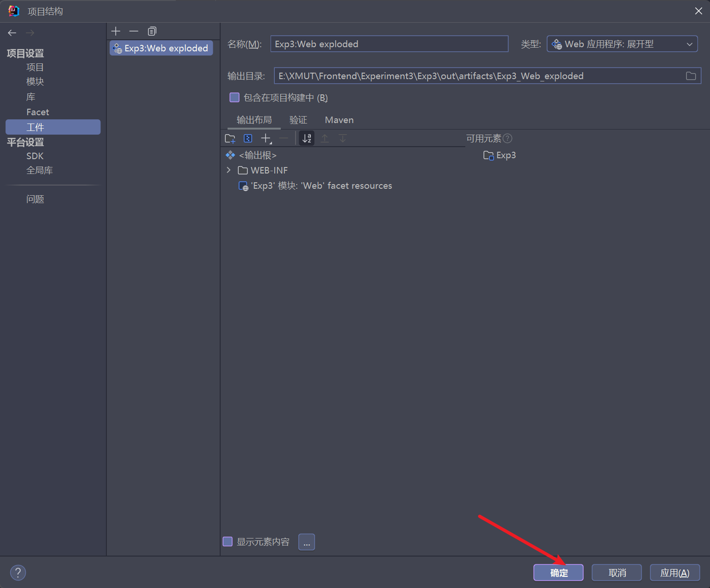Viewport: 710px width, 588px height.
Task: Open help for 可用元素
Action: (x=507, y=138)
